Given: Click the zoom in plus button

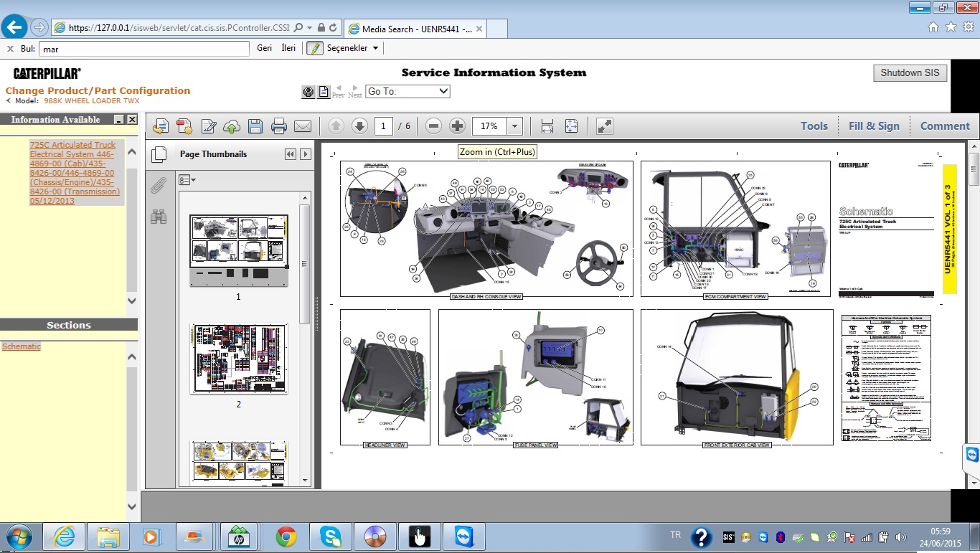Looking at the screenshot, I should [457, 126].
